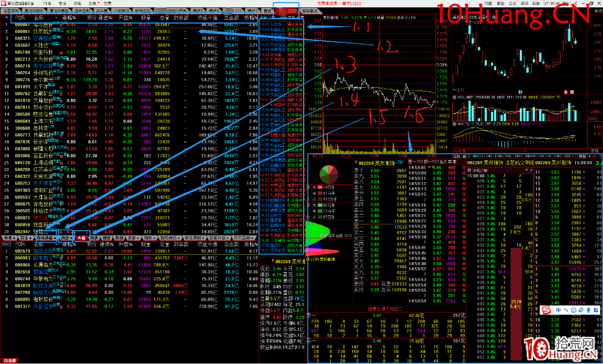Open the 功能 menu at top right

488,3
